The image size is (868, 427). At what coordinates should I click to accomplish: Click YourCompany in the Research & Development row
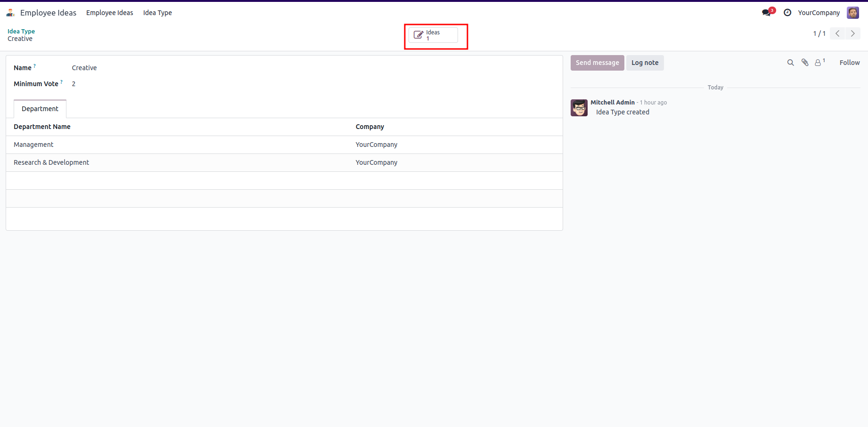(377, 162)
